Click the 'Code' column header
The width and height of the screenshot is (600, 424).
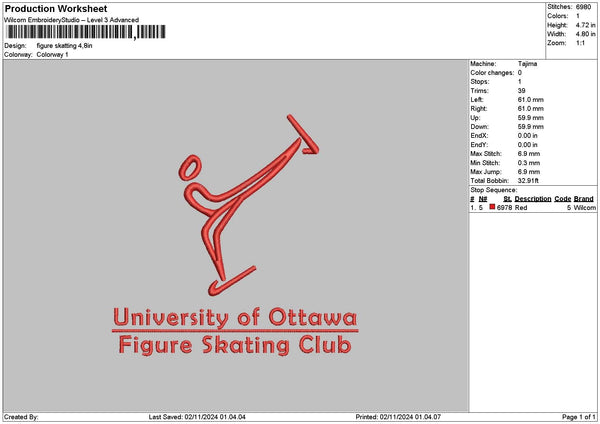[x=562, y=199]
